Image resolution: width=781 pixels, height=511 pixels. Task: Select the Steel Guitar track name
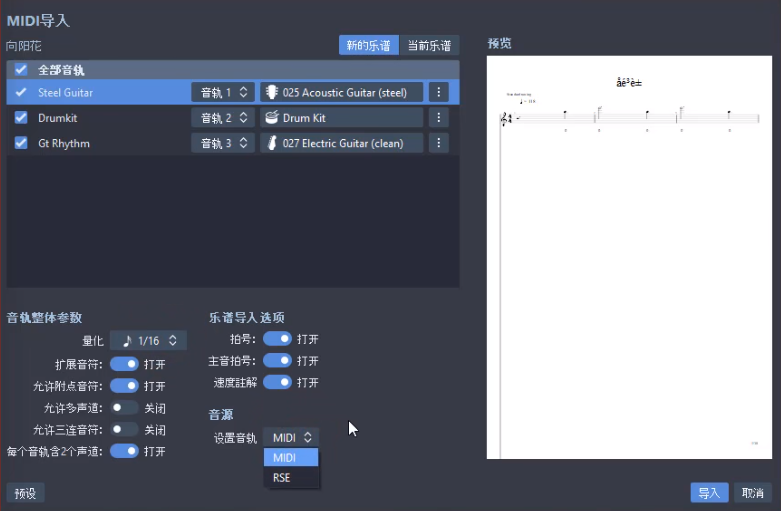65,93
